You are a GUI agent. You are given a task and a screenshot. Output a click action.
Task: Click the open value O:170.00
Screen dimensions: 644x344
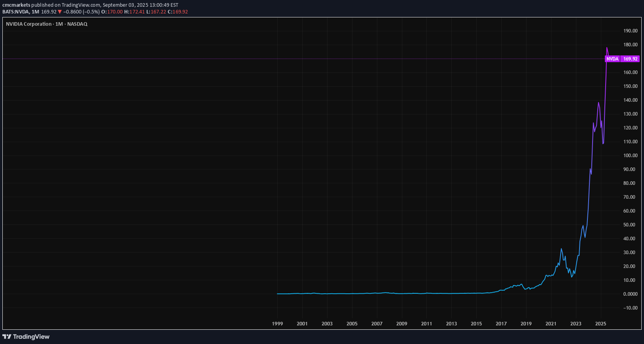point(112,12)
